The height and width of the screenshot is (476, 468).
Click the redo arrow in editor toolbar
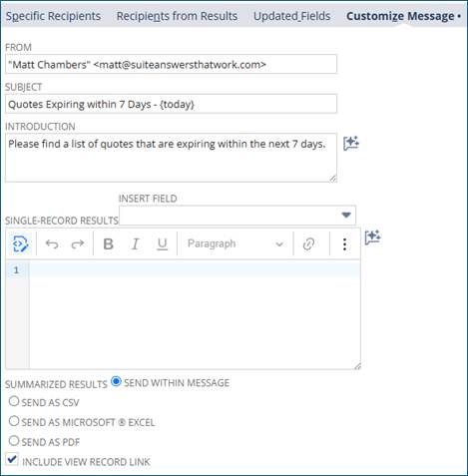coord(78,244)
